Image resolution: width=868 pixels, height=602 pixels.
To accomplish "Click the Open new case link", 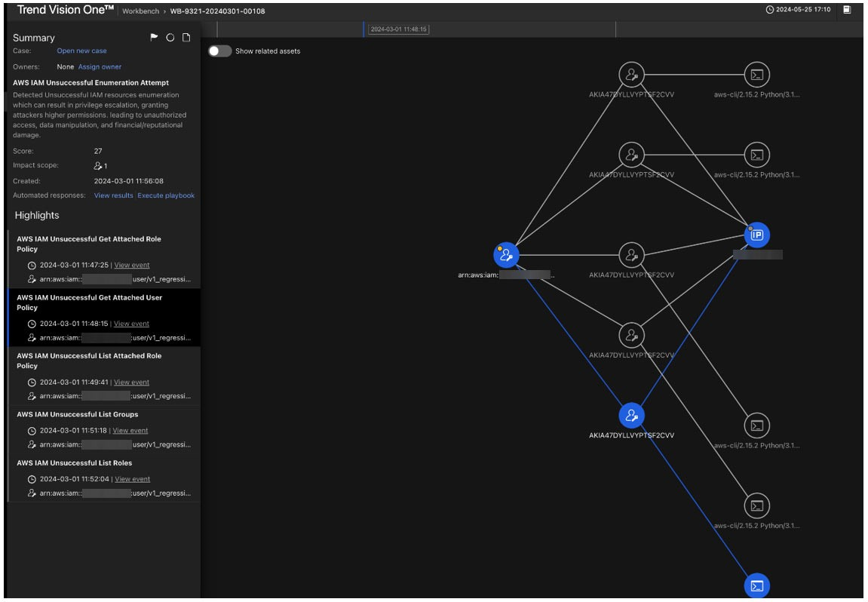I will click(81, 51).
